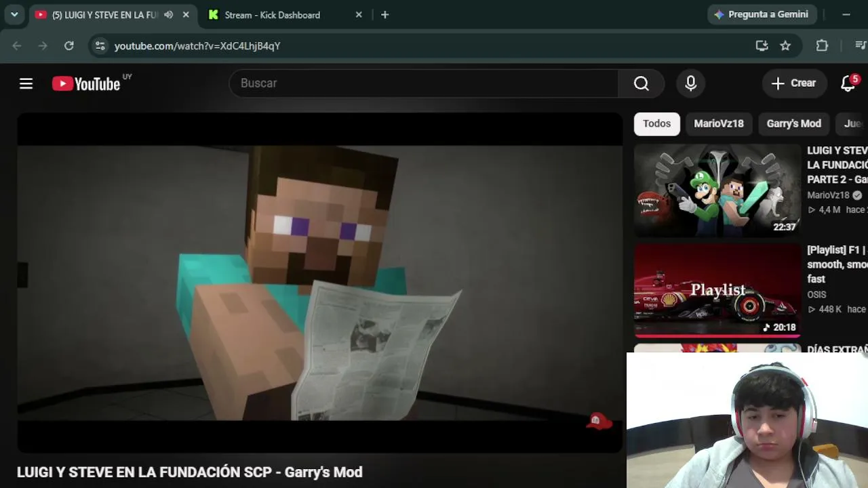This screenshot has width=868, height=488.
Task: Open the [Playlist] F1 video title
Action: [x=837, y=264]
